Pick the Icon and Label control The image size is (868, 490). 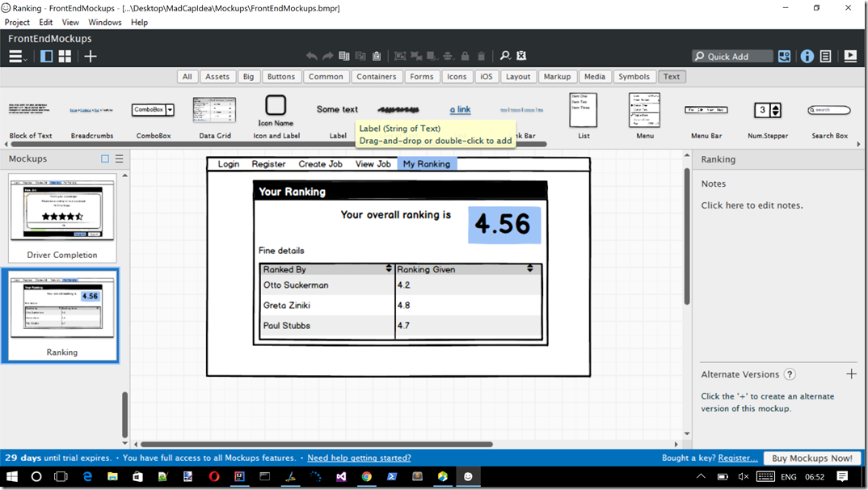point(276,116)
